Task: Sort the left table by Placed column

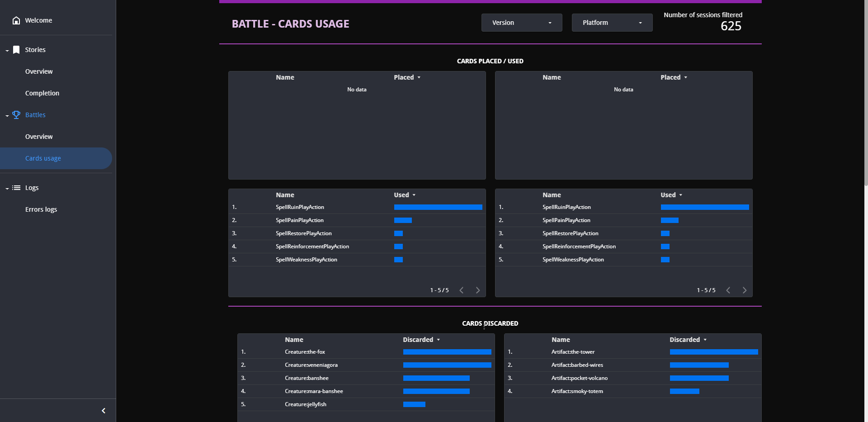Action: (x=407, y=77)
